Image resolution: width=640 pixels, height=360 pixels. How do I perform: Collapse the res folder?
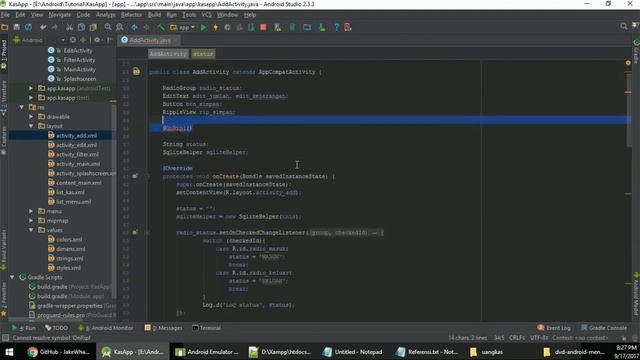22,107
